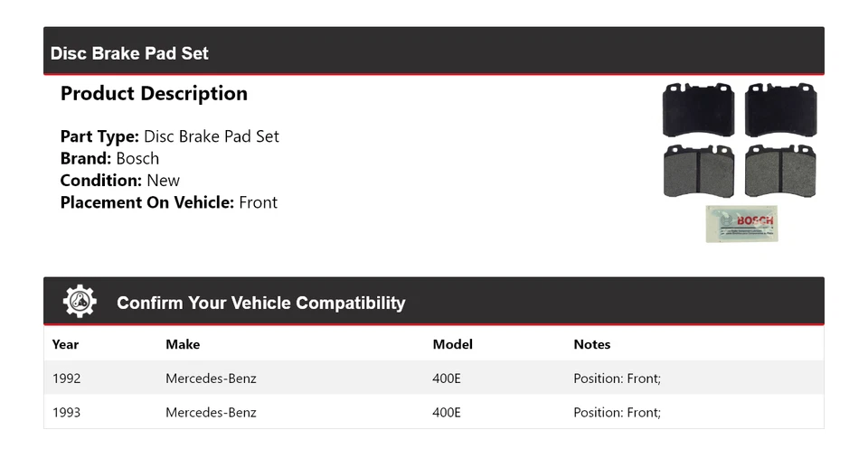This screenshot has height=467, width=868.
Task: Click the 400E model in 1992 row
Action: (447, 378)
